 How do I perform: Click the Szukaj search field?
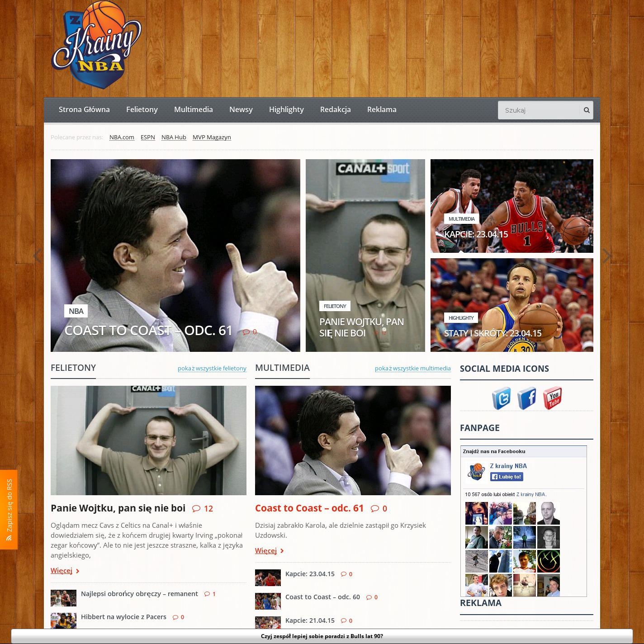tap(539, 110)
